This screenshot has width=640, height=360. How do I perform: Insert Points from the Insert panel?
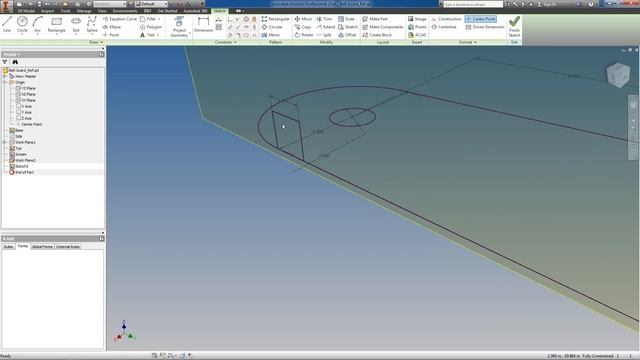[417, 27]
